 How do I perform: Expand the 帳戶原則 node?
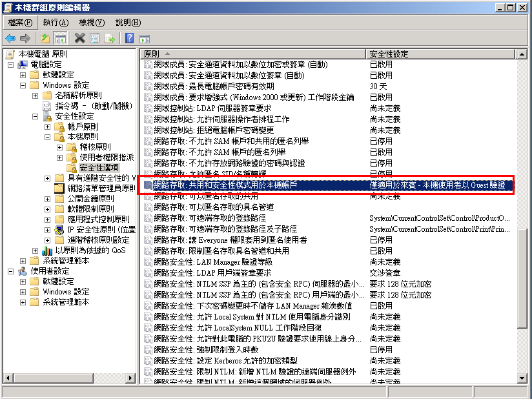(48, 127)
